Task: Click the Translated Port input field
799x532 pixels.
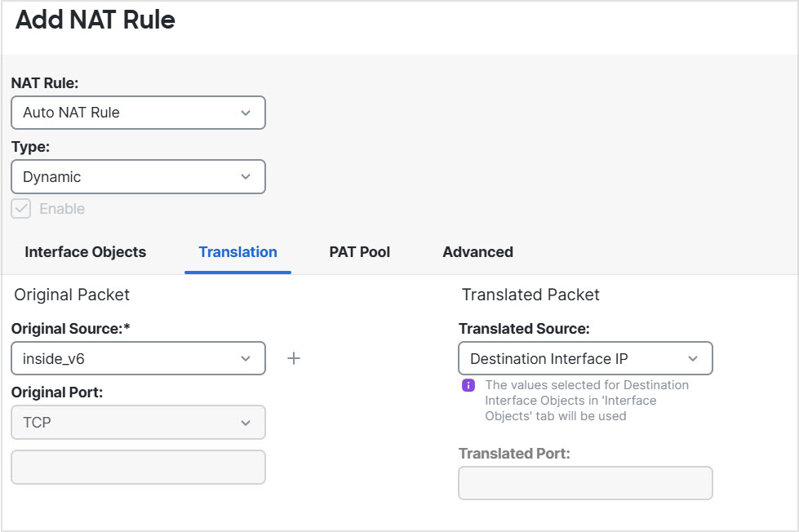Action: (585, 483)
